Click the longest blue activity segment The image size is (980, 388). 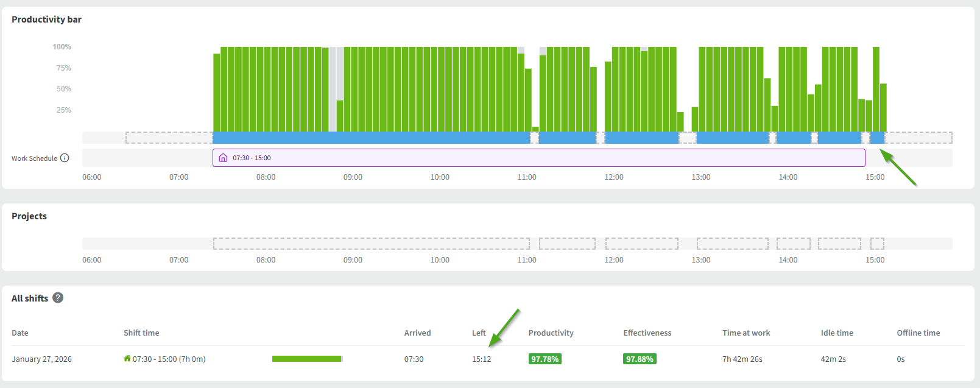pos(371,138)
